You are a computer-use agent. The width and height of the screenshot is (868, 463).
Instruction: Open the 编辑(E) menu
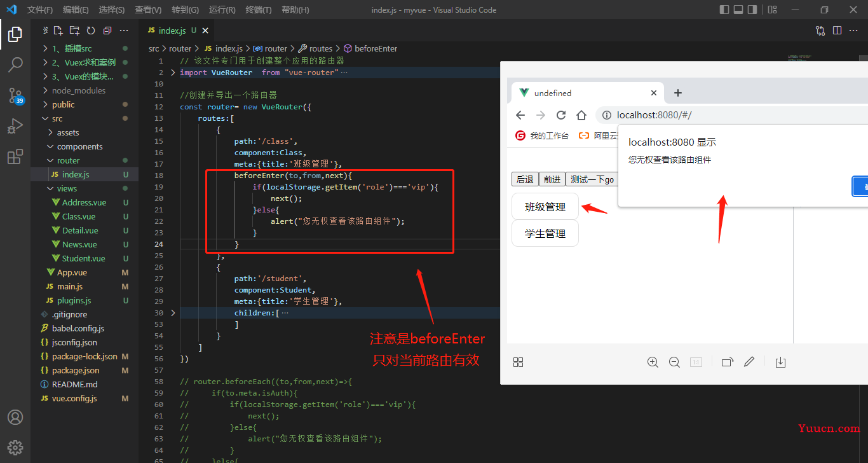76,10
